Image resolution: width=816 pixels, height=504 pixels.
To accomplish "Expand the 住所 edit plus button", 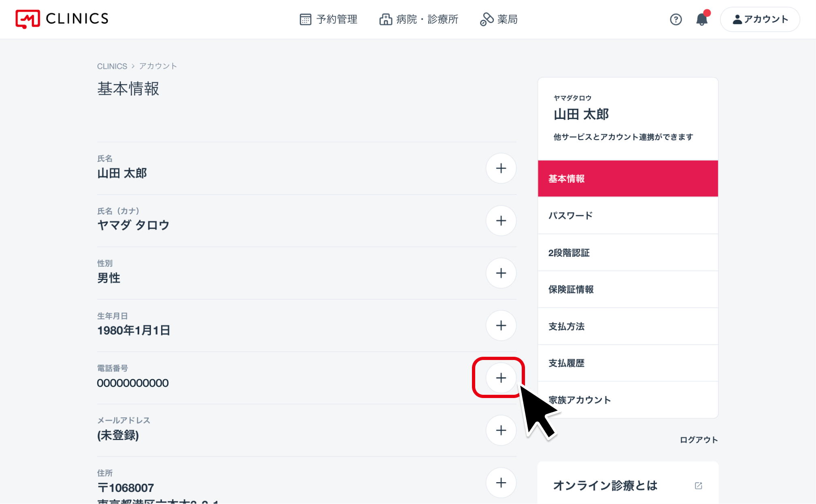I will 501,483.
